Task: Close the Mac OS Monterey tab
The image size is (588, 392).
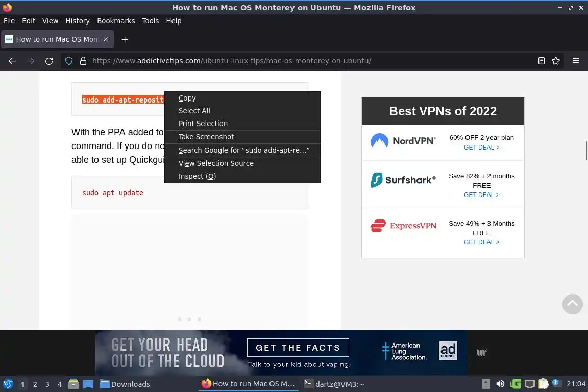Action: point(106,39)
